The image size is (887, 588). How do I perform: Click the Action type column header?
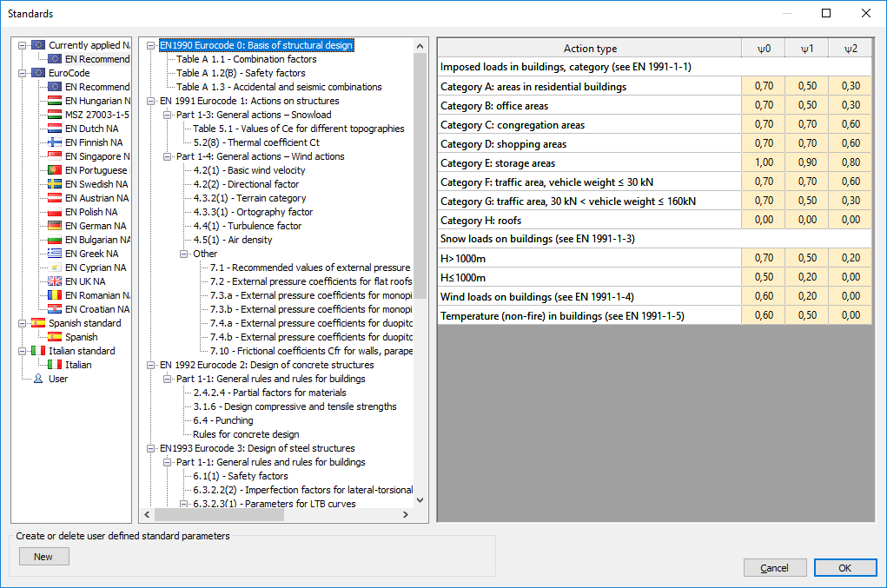coord(589,48)
